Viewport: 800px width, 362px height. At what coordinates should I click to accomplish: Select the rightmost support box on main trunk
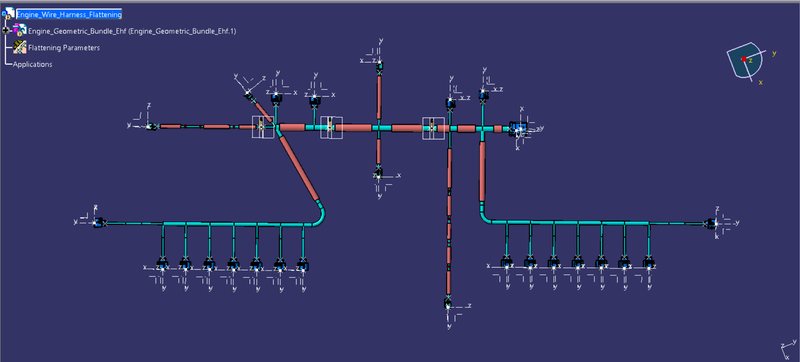point(433,128)
